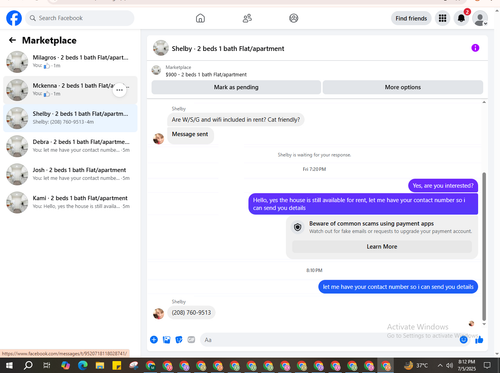Open the Milagros conversation
The width and height of the screenshot is (500, 373).
coord(70,62)
